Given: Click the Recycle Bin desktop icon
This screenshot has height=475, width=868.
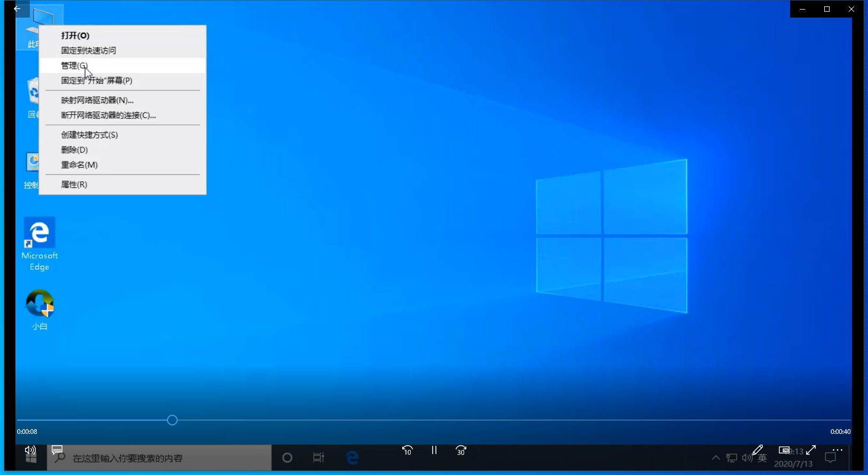Looking at the screenshot, I should coord(33,98).
